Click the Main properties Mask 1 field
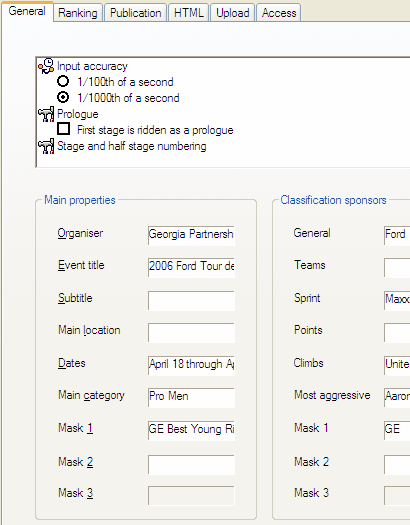 click(x=191, y=430)
